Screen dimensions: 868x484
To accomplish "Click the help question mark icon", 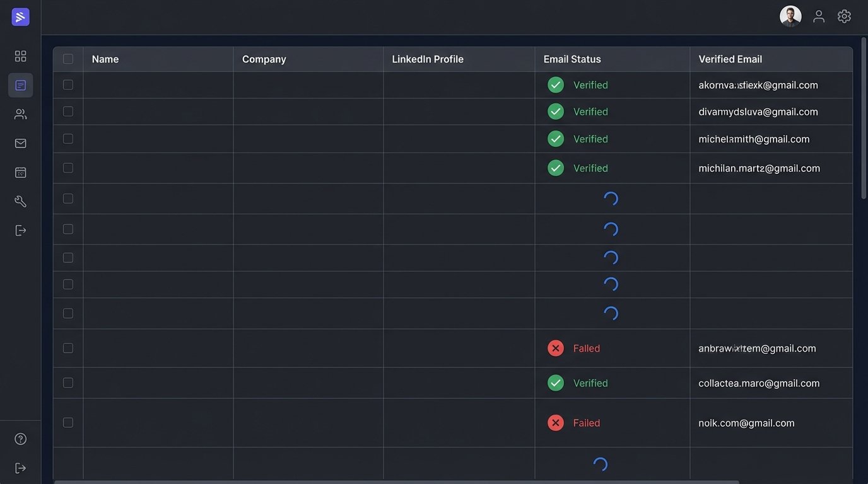I will 20,439.
